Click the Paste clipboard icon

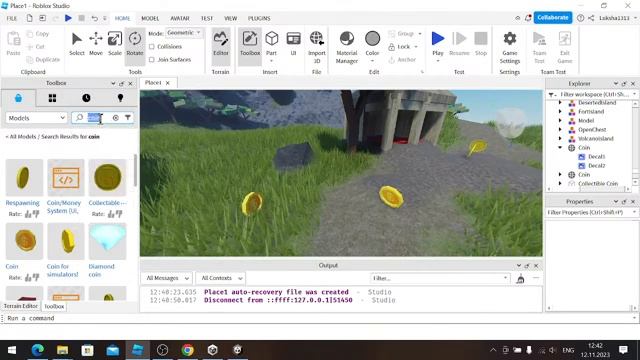coord(13,39)
